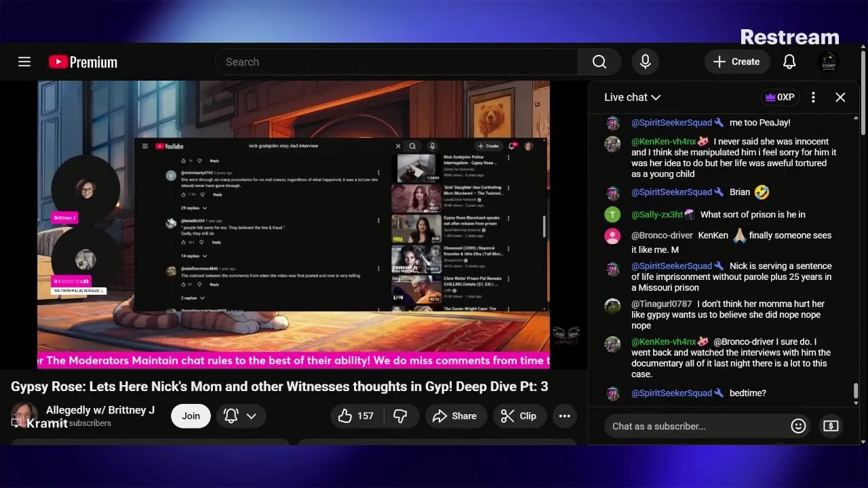This screenshot has height=488, width=868.
Task: Open @Sally-zx3ht chat author
Action: (x=657, y=214)
